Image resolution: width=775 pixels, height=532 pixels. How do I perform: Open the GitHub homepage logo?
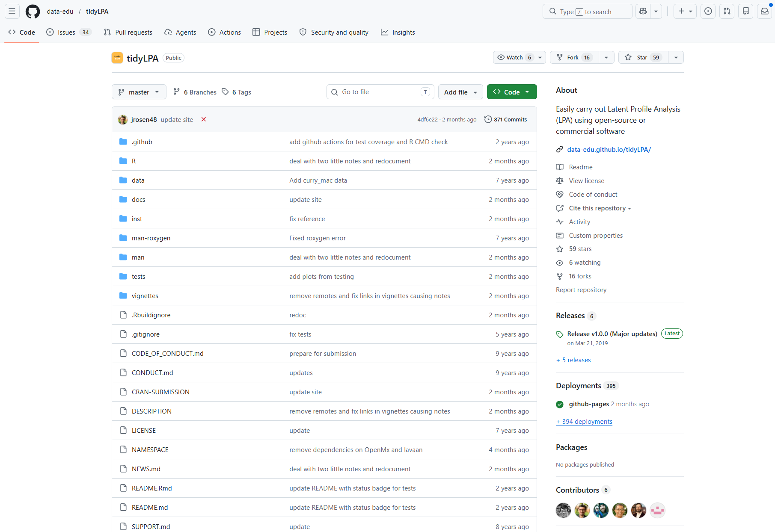[33, 12]
